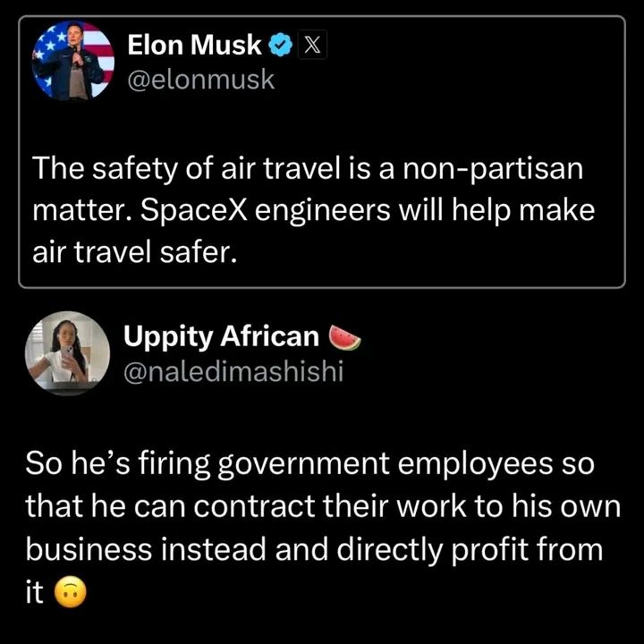644x644 pixels.
Task: Open the @elonmusk handle link
Action: [x=202, y=80]
